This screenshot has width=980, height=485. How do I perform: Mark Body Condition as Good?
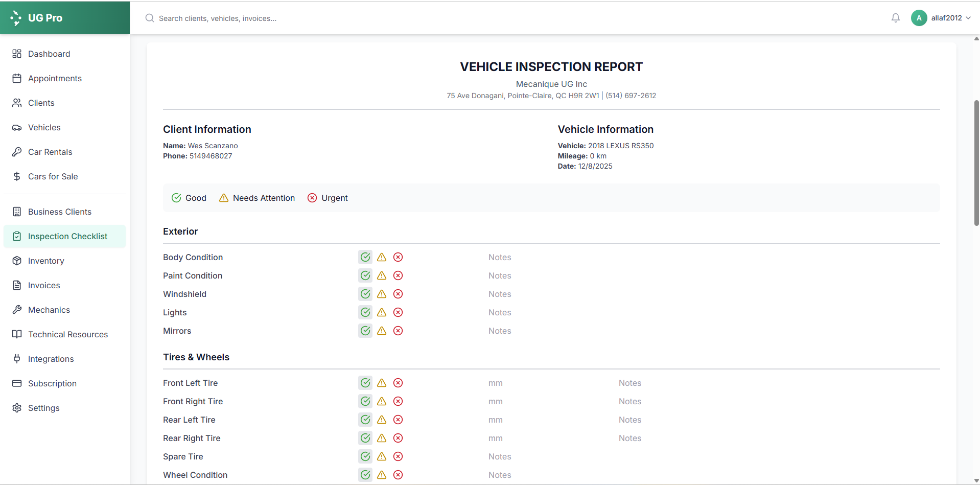(x=365, y=257)
